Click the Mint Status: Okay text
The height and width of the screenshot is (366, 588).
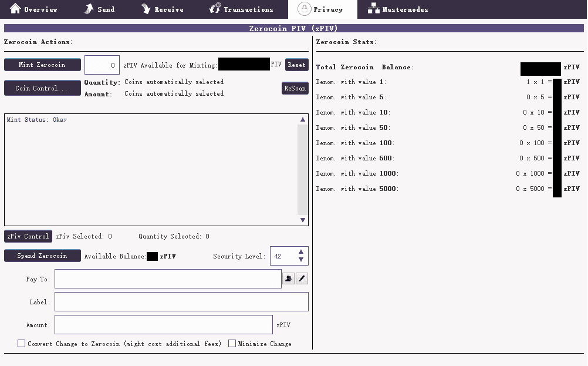pos(37,119)
